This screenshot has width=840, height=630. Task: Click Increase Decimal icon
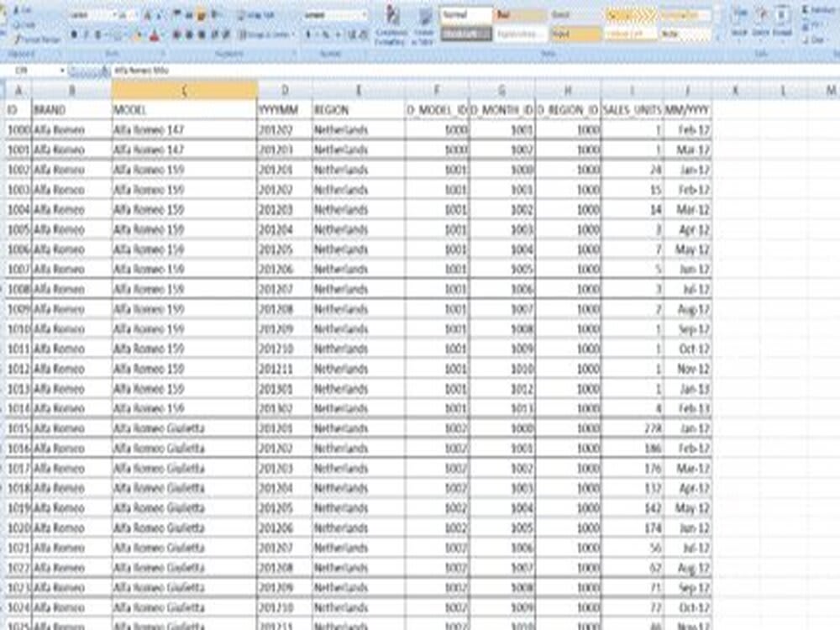pyautogui.click(x=352, y=35)
